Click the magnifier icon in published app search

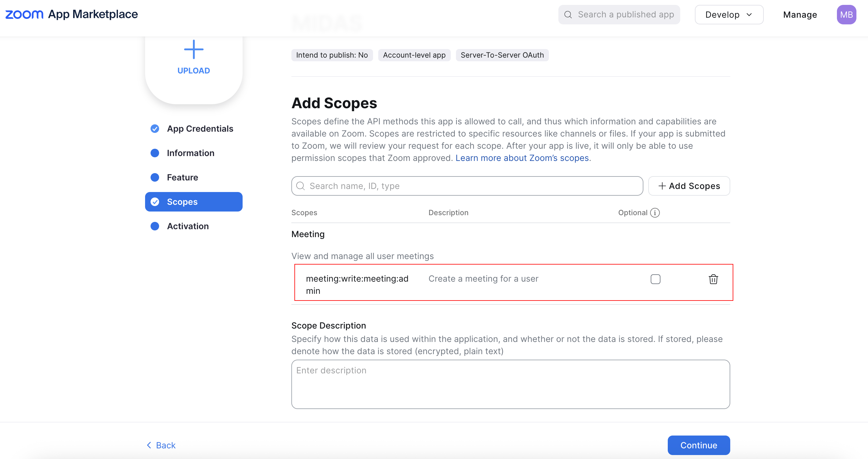(568, 15)
